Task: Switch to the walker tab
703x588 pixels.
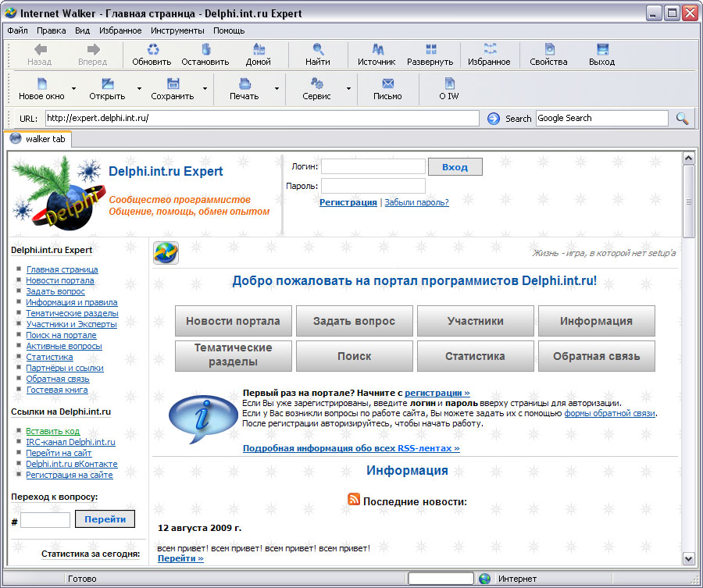Action: pyautogui.click(x=37, y=139)
